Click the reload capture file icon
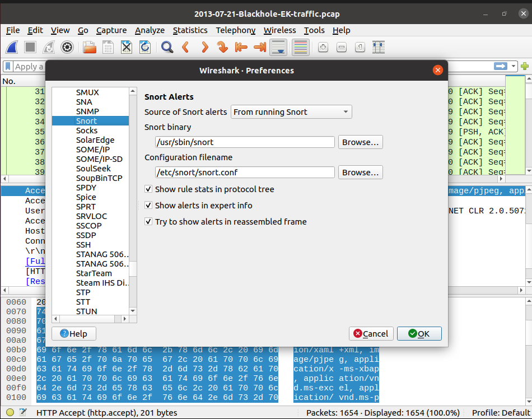 point(145,47)
